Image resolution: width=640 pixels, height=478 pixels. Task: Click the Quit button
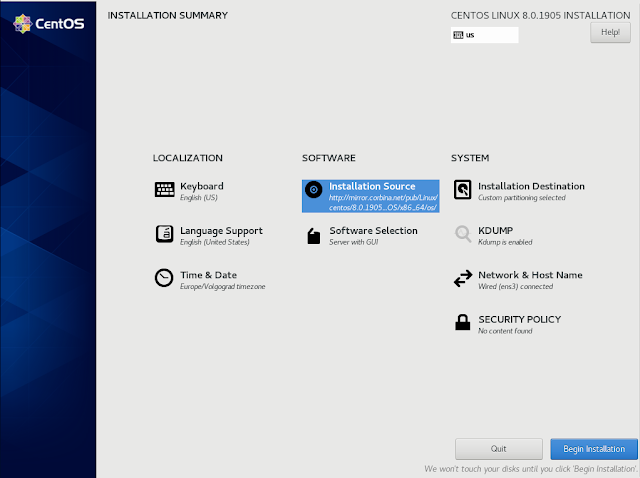pyautogui.click(x=499, y=449)
